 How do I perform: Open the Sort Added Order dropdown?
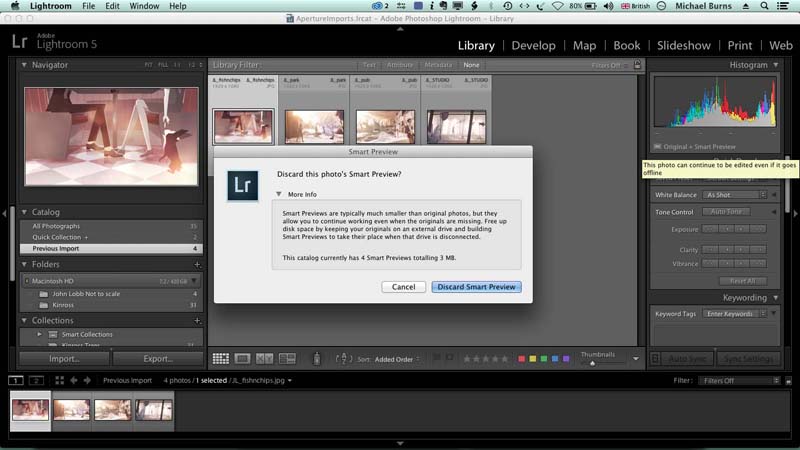(397, 359)
